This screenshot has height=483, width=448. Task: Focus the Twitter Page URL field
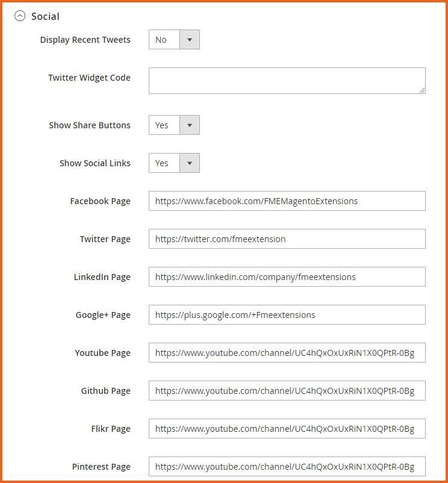pyautogui.click(x=287, y=239)
